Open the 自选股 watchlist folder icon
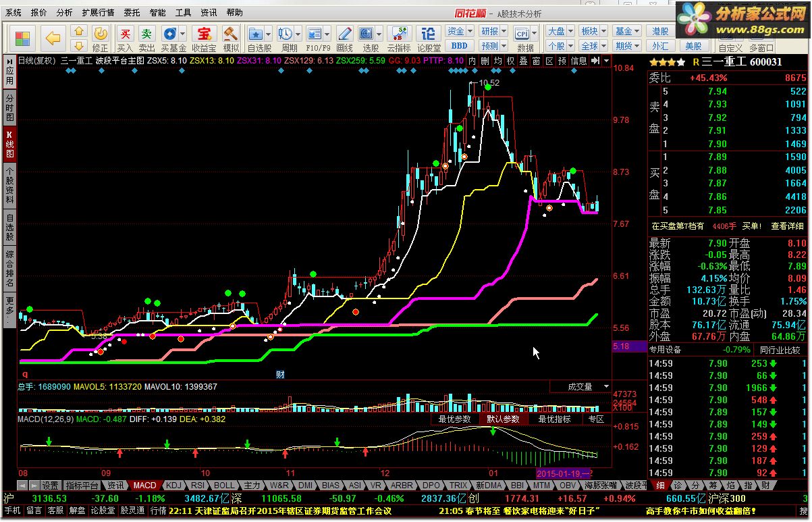This screenshot has height=522, width=812. [256, 34]
